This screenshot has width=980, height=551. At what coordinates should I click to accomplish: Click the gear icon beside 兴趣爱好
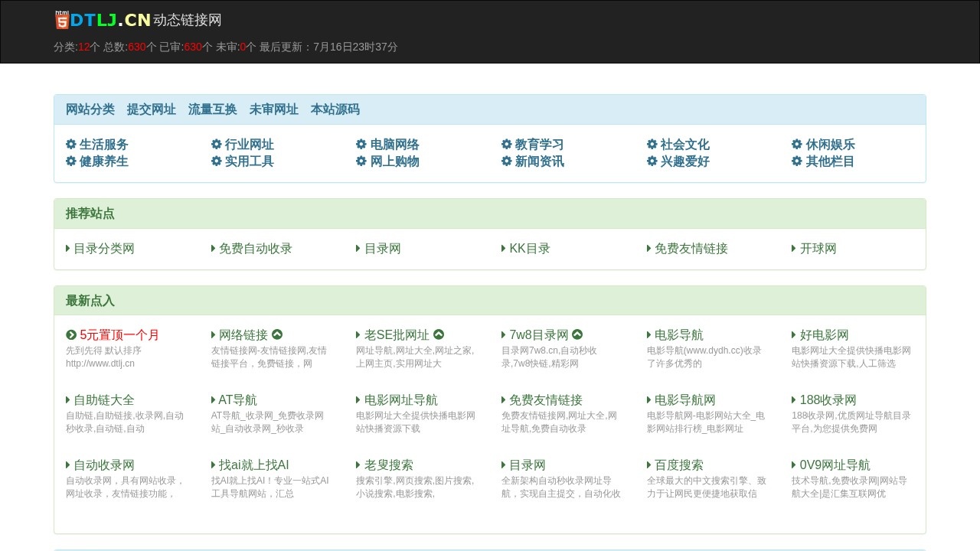click(x=652, y=161)
